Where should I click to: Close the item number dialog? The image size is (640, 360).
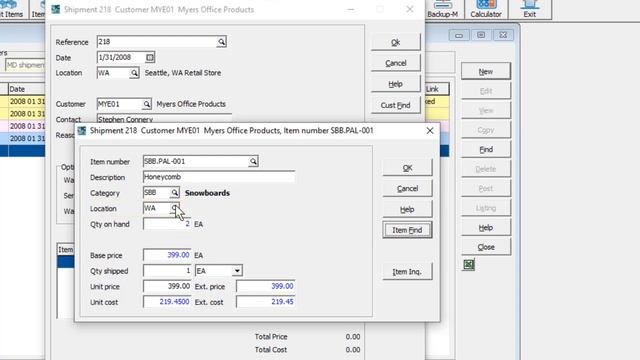tap(430, 131)
